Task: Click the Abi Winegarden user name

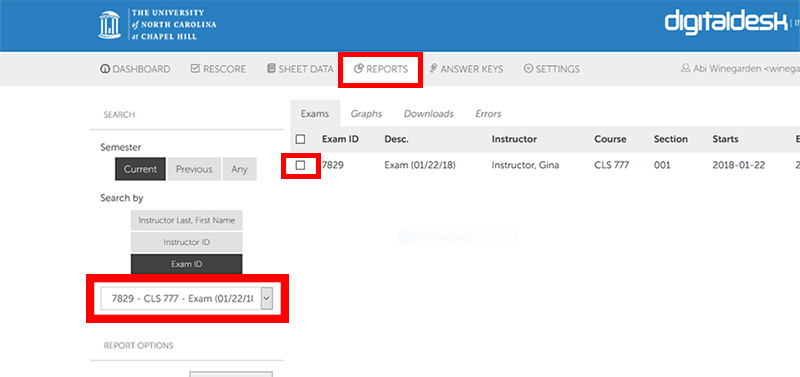Action: tap(728, 69)
